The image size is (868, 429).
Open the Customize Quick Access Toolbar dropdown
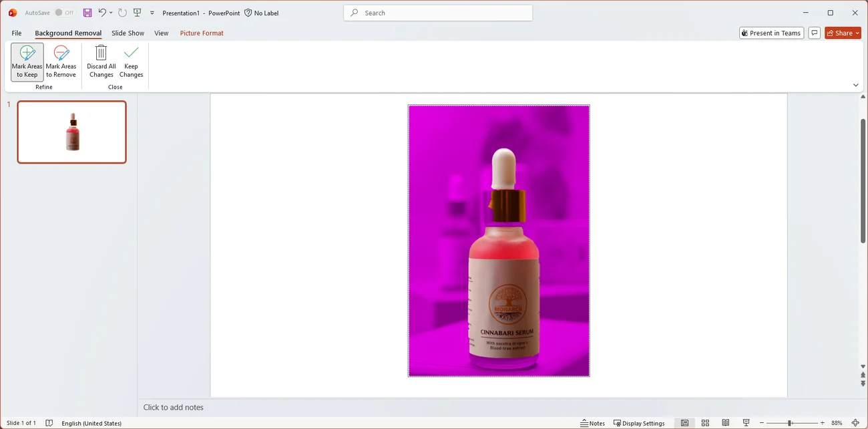pos(152,13)
